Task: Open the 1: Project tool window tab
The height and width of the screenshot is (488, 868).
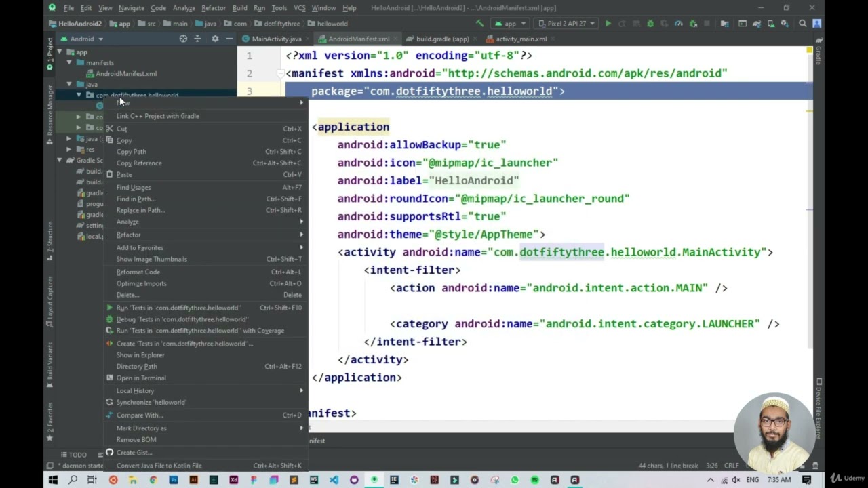Action: pyautogui.click(x=50, y=54)
